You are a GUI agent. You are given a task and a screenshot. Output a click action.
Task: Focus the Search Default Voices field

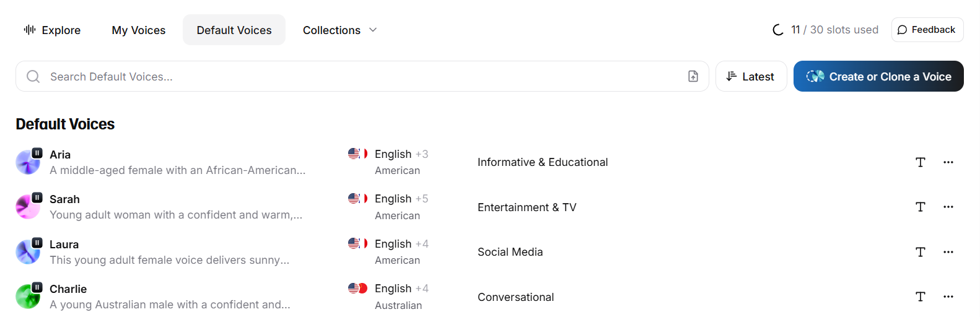click(359, 76)
